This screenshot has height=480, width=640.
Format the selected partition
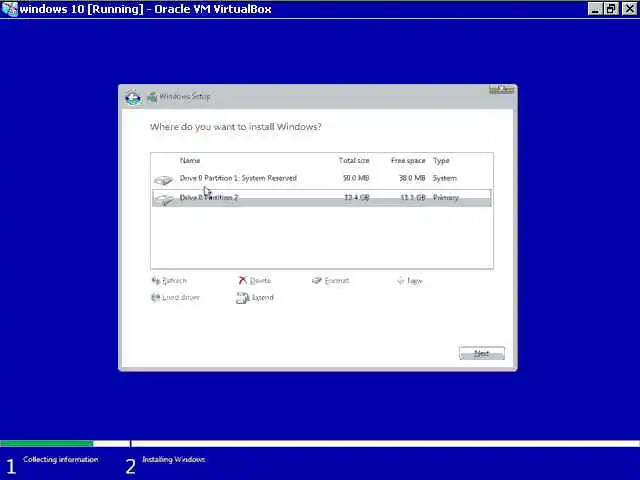pyautogui.click(x=337, y=281)
